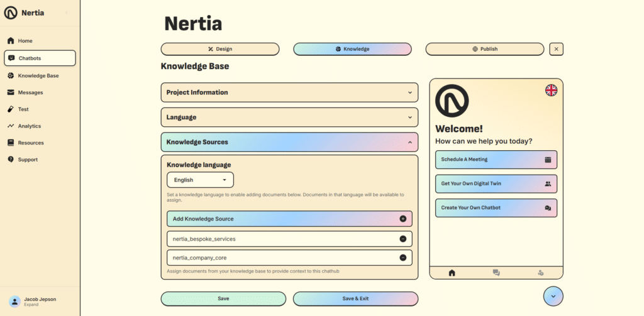The width and height of the screenshot is (644, 316).
Task: Expand the Project Information section
Action: [x=289, y=92]
